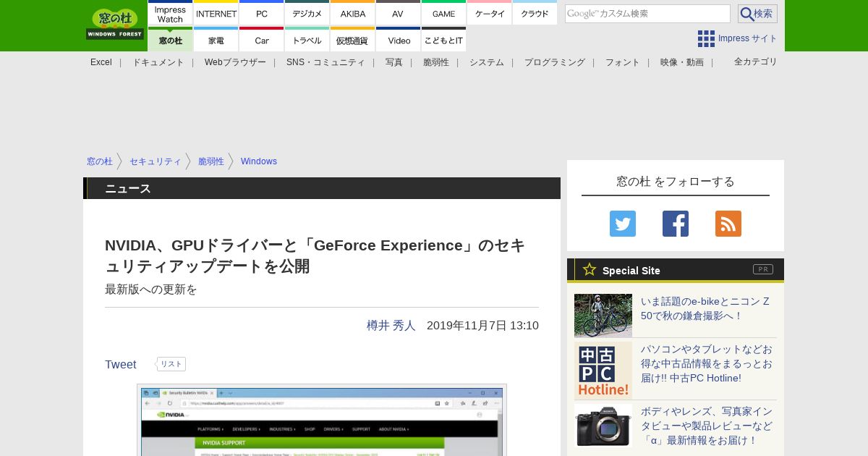The image size is (868, 456).
Task: Select プログラミング in category menu
Action: pos(554,62)
